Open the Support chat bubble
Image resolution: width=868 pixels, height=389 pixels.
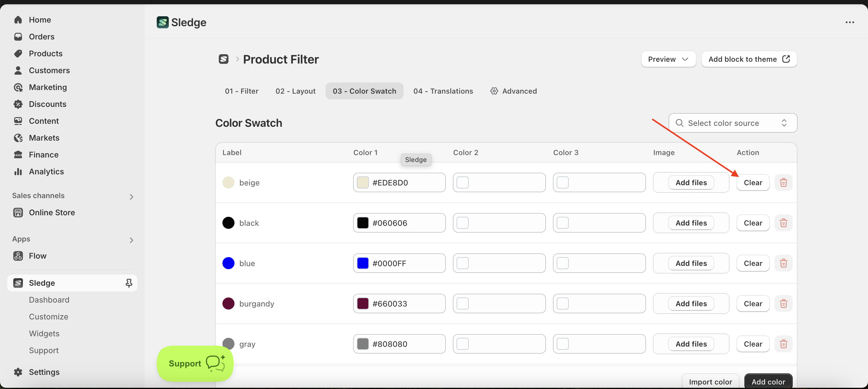pyautogui.click(x=195, y=363)
